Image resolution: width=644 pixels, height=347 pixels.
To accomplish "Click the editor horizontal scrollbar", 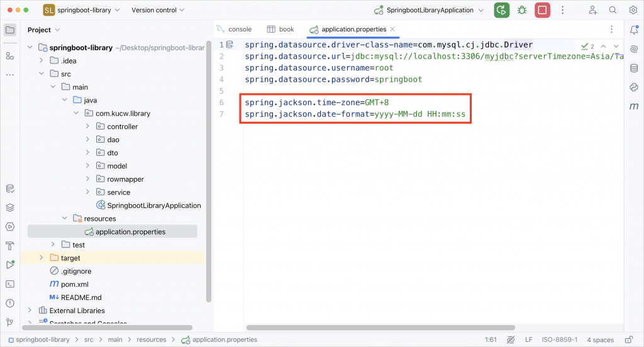I will pyautogui.click(x=380, y=328).
